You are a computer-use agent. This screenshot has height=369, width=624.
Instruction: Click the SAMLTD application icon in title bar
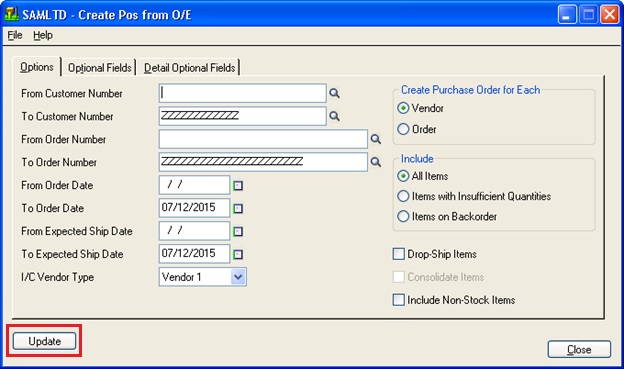tap(12, 14)
